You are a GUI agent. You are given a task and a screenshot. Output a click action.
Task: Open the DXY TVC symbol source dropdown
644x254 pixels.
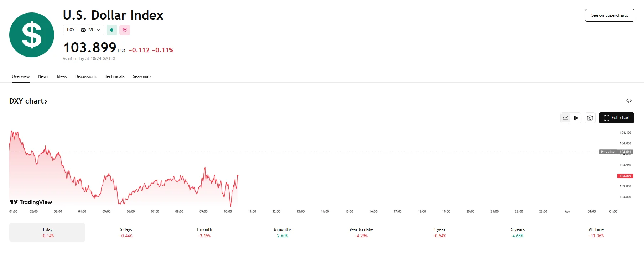84,30
